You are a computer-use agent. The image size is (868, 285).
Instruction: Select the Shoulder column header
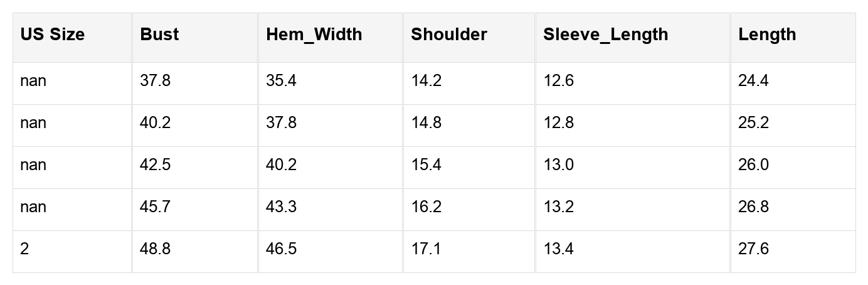click(x=448, y=35)
